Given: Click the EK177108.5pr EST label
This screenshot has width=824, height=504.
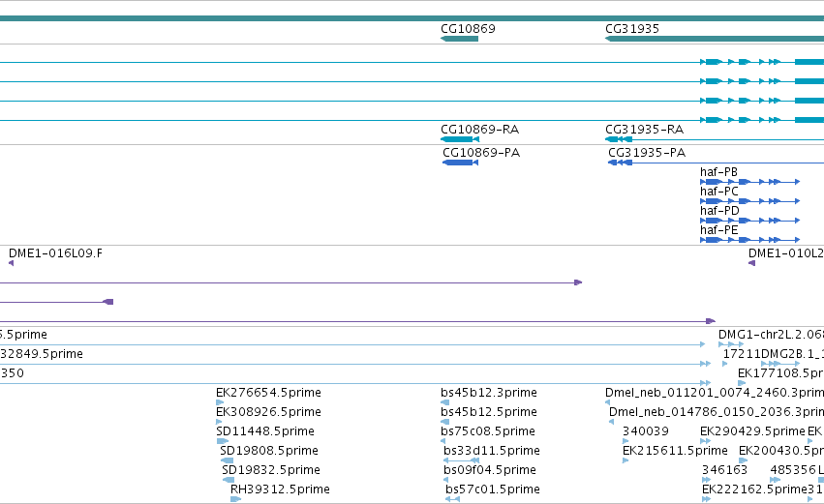Looking at the screenshot, I should 780,373.
